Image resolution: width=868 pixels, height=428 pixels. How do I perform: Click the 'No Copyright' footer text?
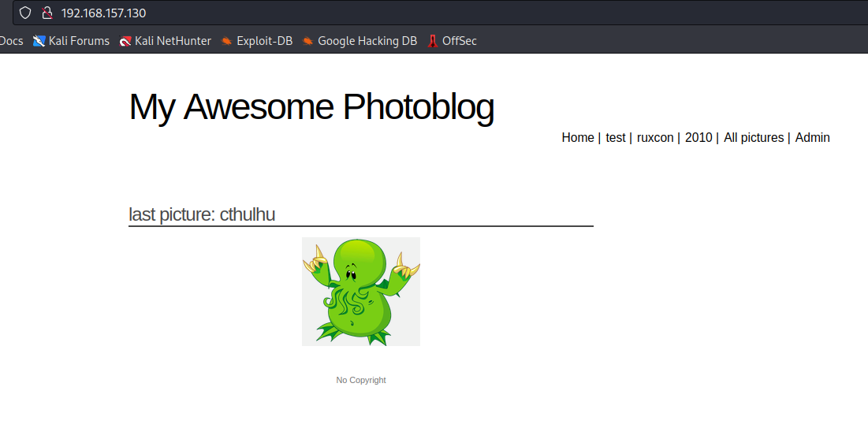(361, 380)
